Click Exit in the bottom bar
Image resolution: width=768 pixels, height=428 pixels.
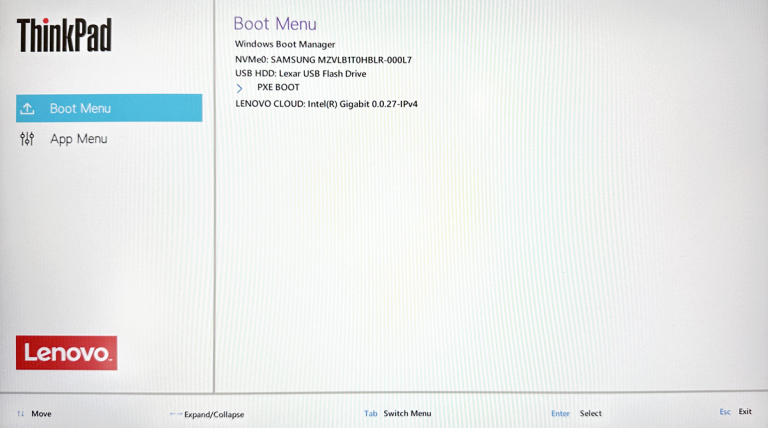(x=745, y=412)
